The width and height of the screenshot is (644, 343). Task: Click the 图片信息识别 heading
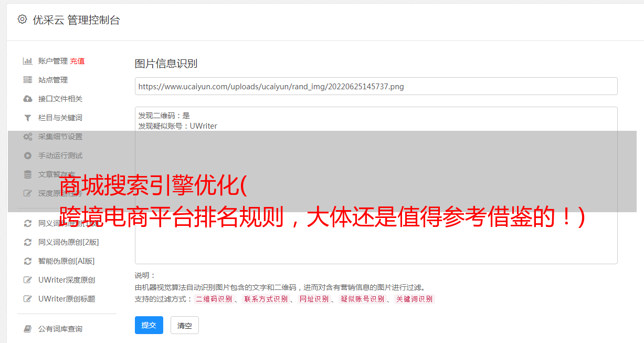pyautogui.click(x=166, y=64)
